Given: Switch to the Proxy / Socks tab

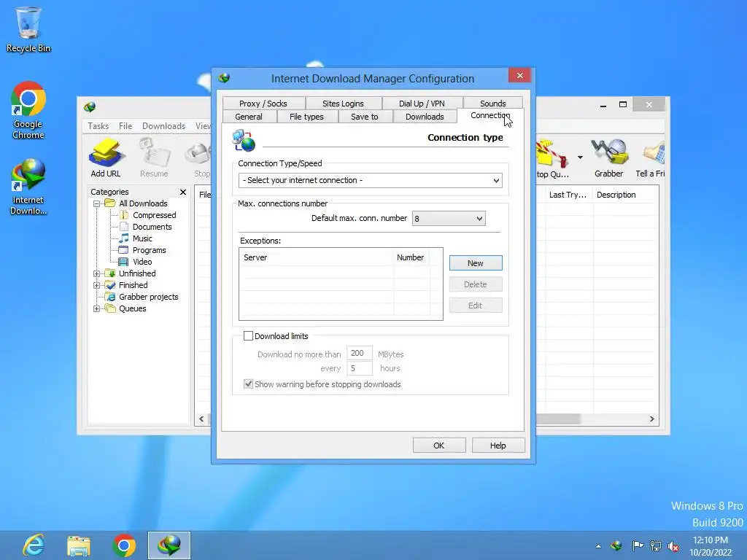Looking at the screenshot, I should pos(263,104).
